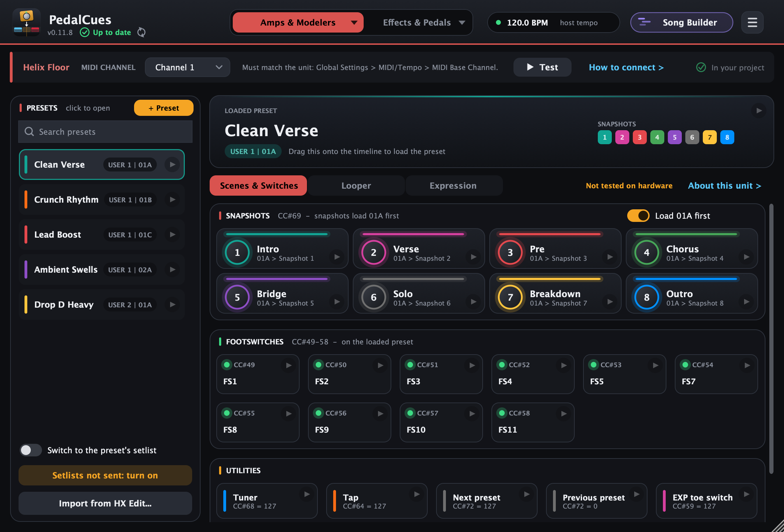The height and width of the screenshot is (532, 784).
Task: Click the green dot next to 120.0 BPM
Action: (x=498, y=23)
